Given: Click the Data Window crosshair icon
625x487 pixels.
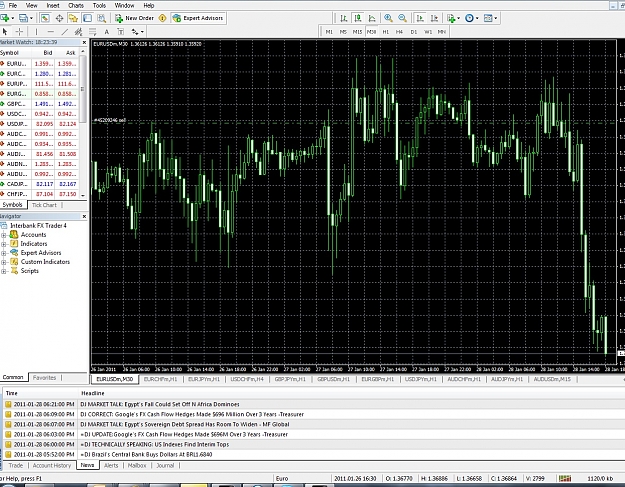Looking at the screenshot, I should pyautogui.click(x=59, y=18).
